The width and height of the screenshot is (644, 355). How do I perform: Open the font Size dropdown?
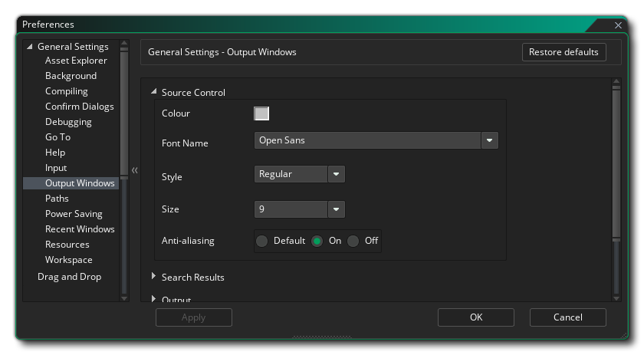(x=336, y=209)
